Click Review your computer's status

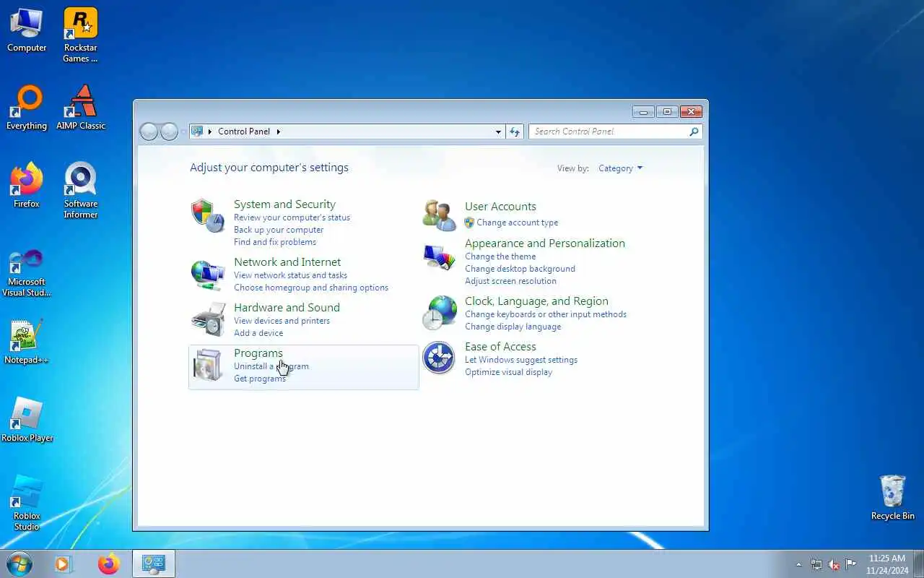pyautogui.click(x=292, y=217)
